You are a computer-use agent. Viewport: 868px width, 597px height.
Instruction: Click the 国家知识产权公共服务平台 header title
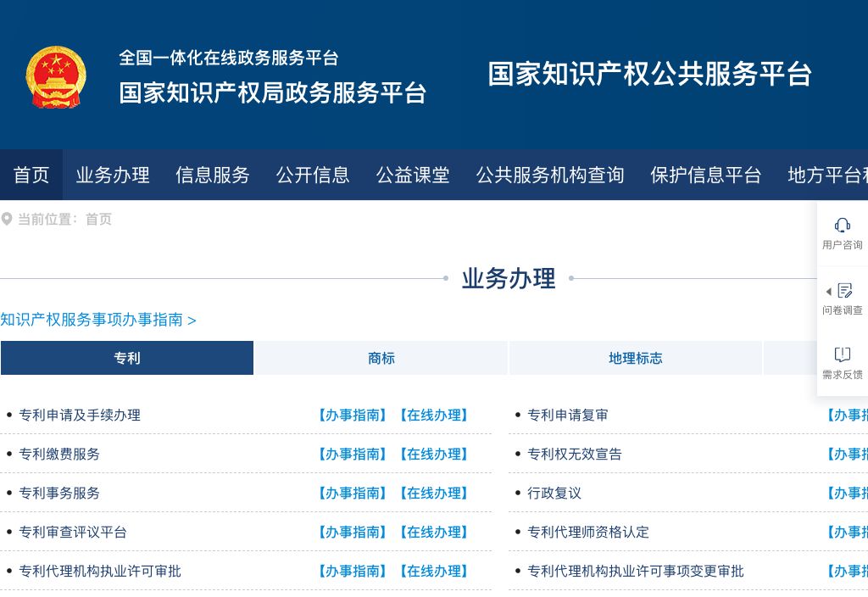[649, 75]
